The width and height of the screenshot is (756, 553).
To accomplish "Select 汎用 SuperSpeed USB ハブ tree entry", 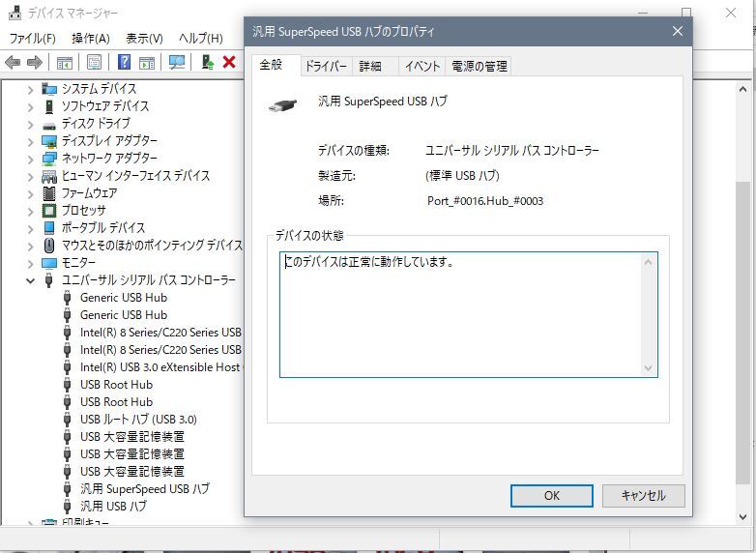I will (145, 489).
